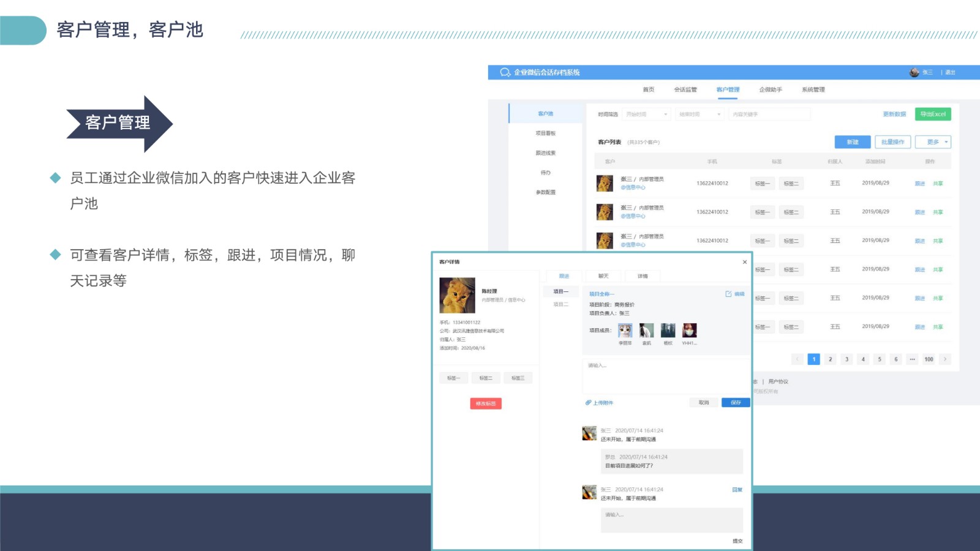Image resolution: width=980 pixels, height=551 pixels.
Task: Switch to the 详情 tab in customer details
Action: point(643,276)
